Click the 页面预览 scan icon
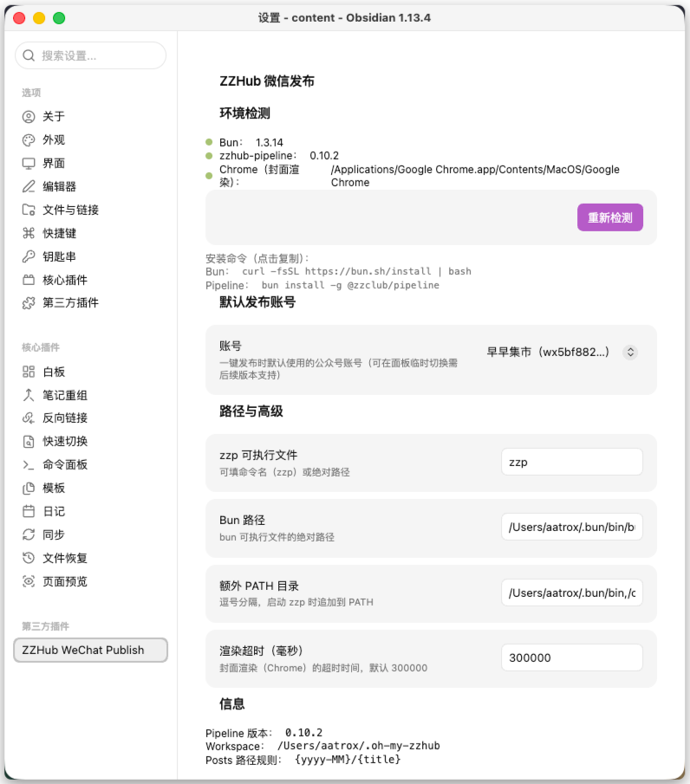 pos(29,581)
